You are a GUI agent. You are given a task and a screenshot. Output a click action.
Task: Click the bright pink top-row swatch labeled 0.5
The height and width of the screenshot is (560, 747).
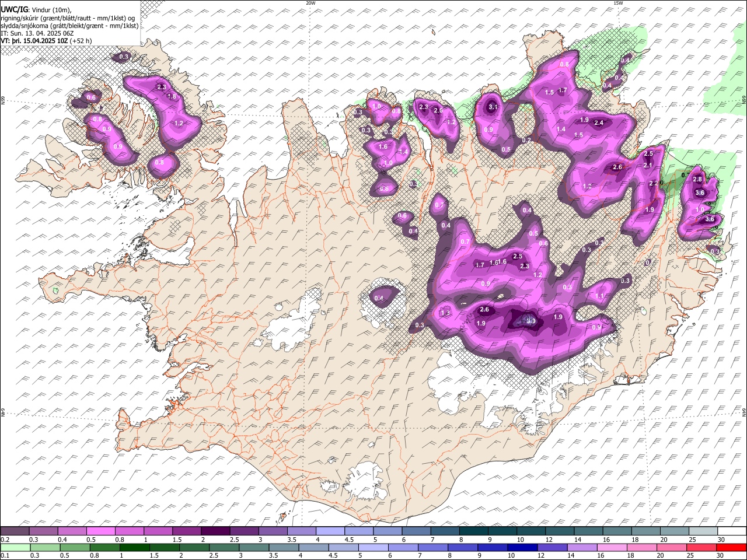[x=100, y=531]
